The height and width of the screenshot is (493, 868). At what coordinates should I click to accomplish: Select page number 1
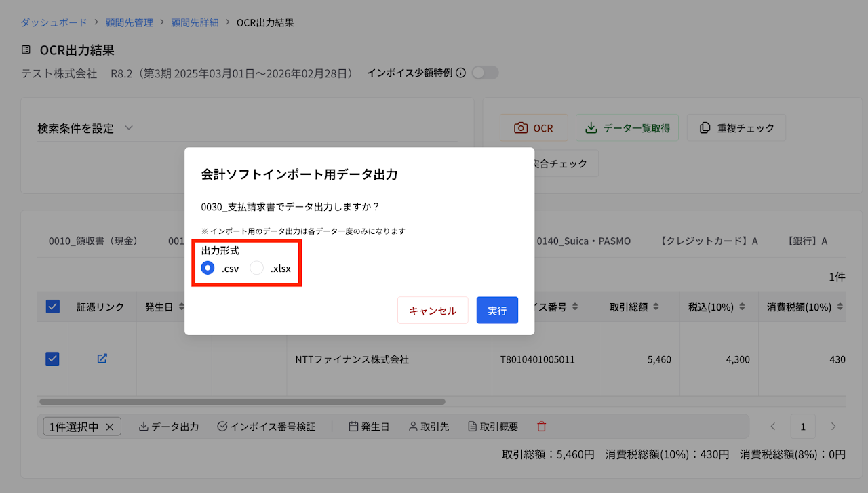pos(803,427)
